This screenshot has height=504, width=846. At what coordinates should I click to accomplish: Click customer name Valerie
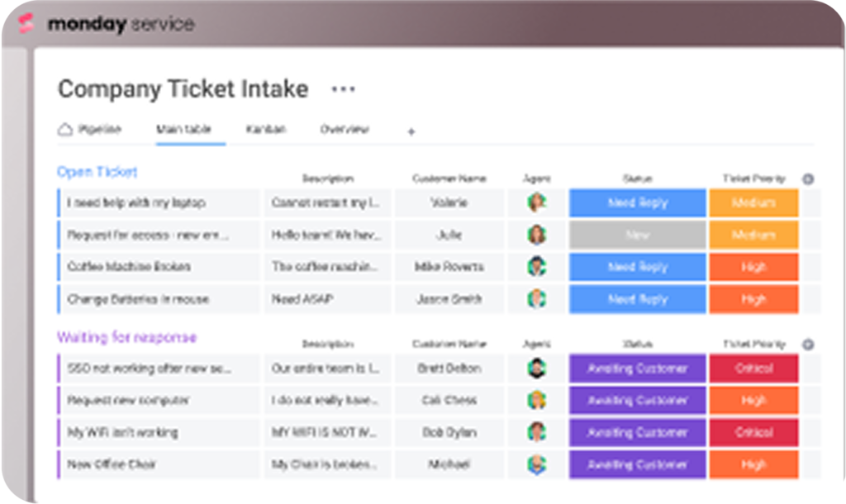click(x=449, y=203)
